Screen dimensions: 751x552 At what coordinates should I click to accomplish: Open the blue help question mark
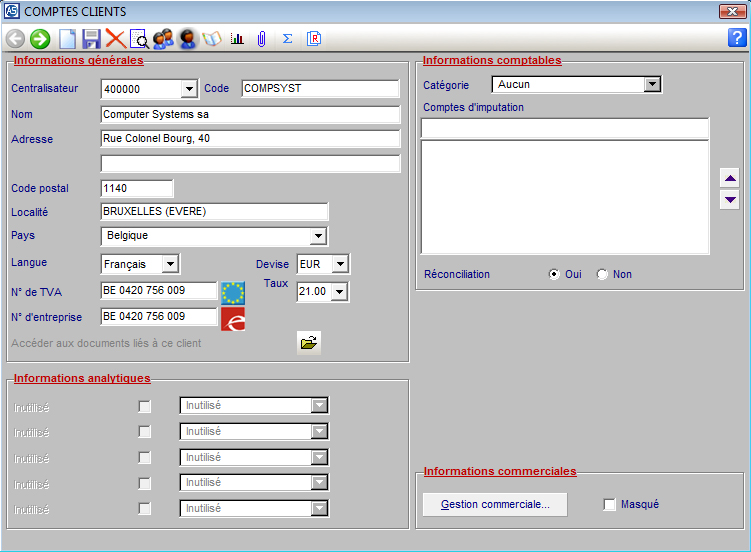(x=737, y=38)
